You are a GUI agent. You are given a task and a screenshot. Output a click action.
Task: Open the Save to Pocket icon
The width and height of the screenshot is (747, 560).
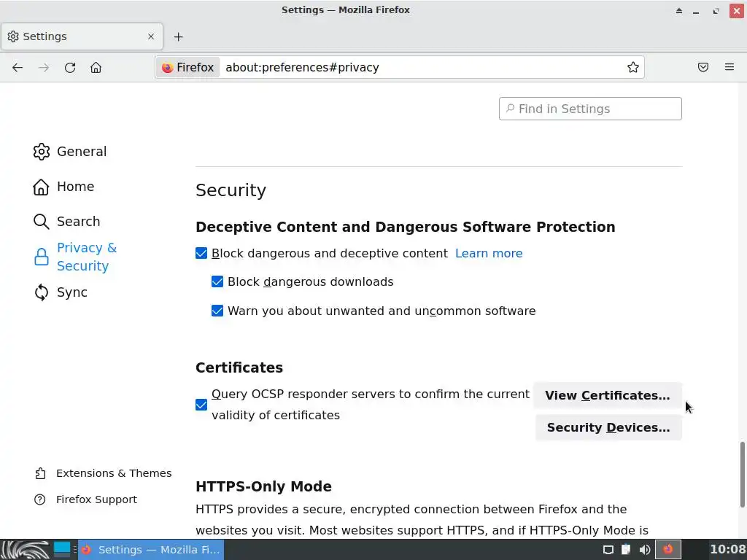[703, 67]
